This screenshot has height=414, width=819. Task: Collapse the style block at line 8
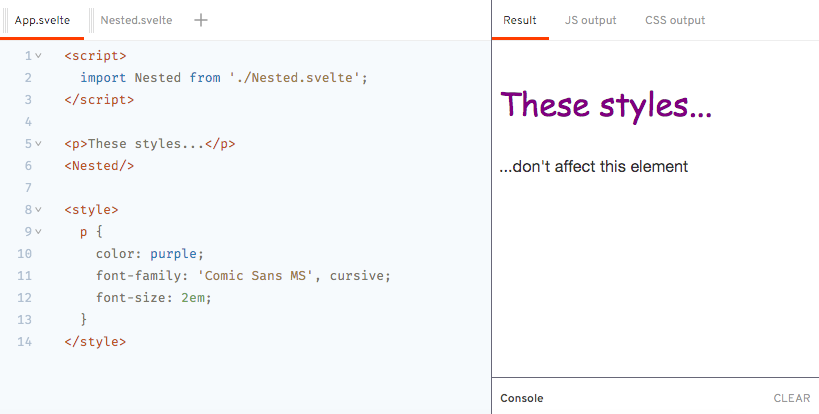pyautogui.click(x=39, y=210)
